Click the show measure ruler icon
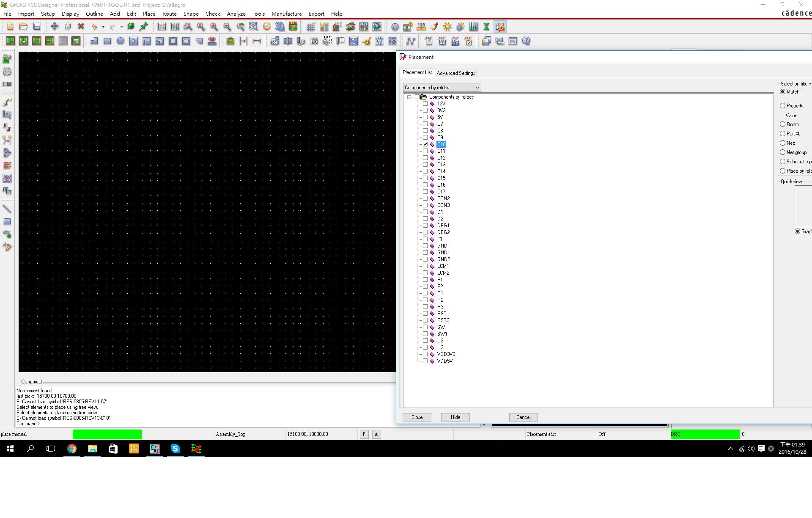 click(421, 27)
